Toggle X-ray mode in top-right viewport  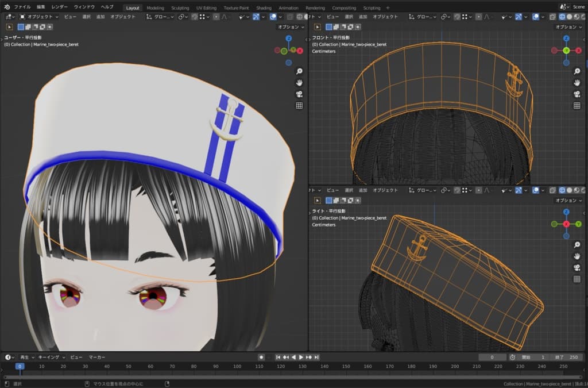(x=551, y=17)
